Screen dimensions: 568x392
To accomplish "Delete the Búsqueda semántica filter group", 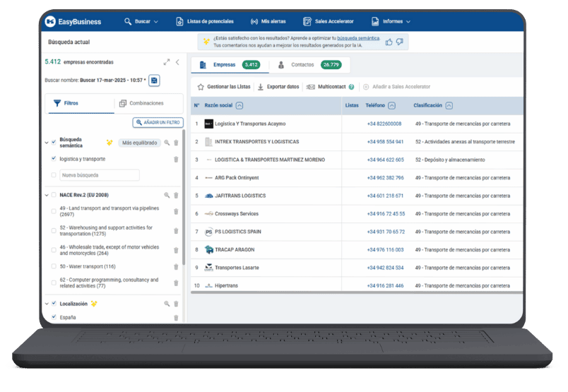I will click(x=176, y=143).
